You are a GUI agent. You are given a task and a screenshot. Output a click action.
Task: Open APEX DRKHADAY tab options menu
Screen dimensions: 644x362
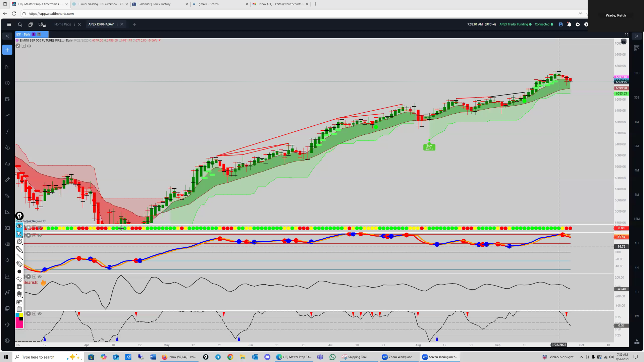pos(117,24)
